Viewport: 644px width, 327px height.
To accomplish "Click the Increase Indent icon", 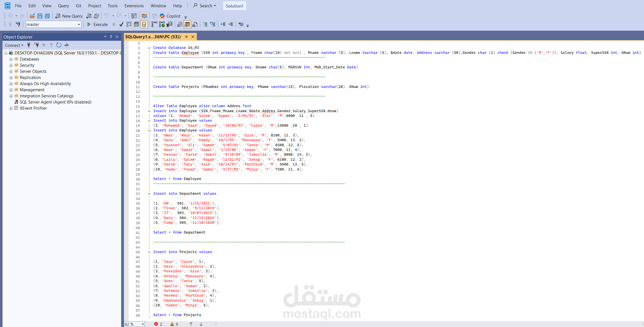I will click(231, 24).
